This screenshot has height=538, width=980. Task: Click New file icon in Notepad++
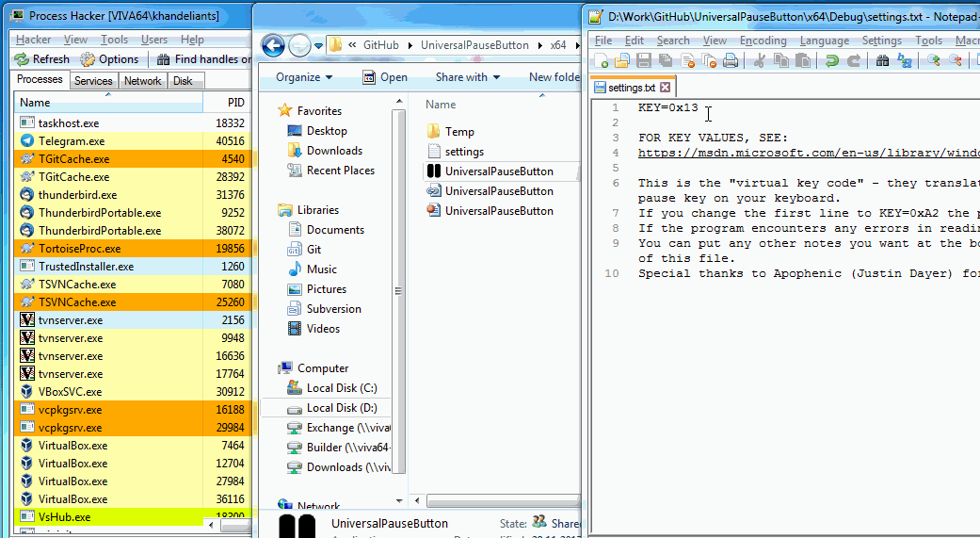tap(602, 60)
